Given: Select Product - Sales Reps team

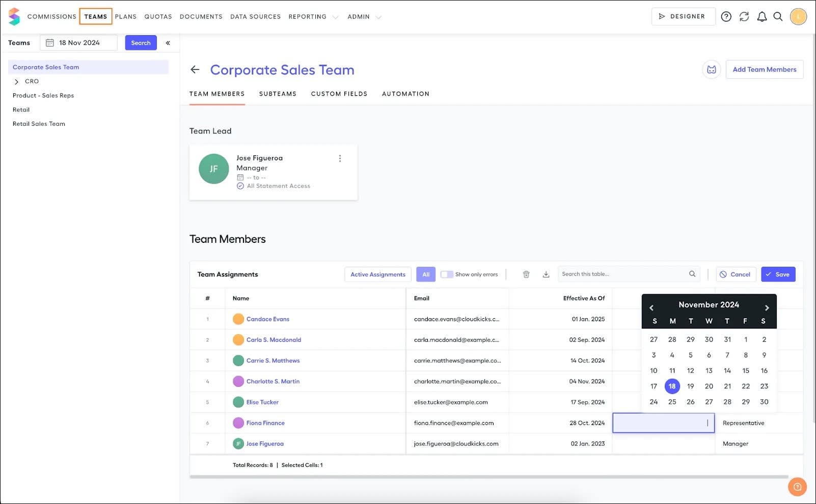Looking at the screenshot, I should (43, 96).
